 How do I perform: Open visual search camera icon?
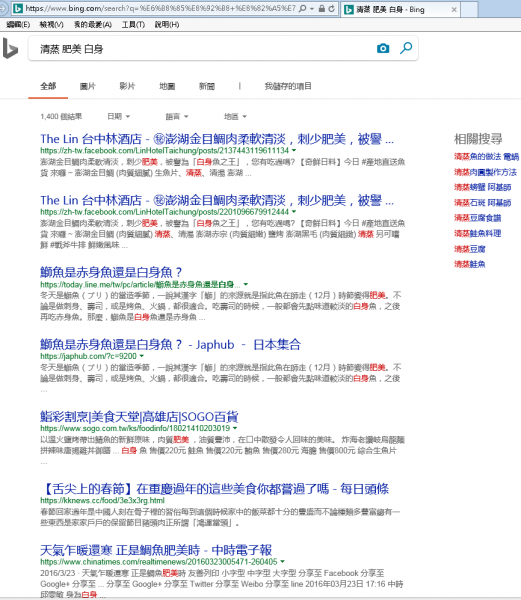coord(383,48)
